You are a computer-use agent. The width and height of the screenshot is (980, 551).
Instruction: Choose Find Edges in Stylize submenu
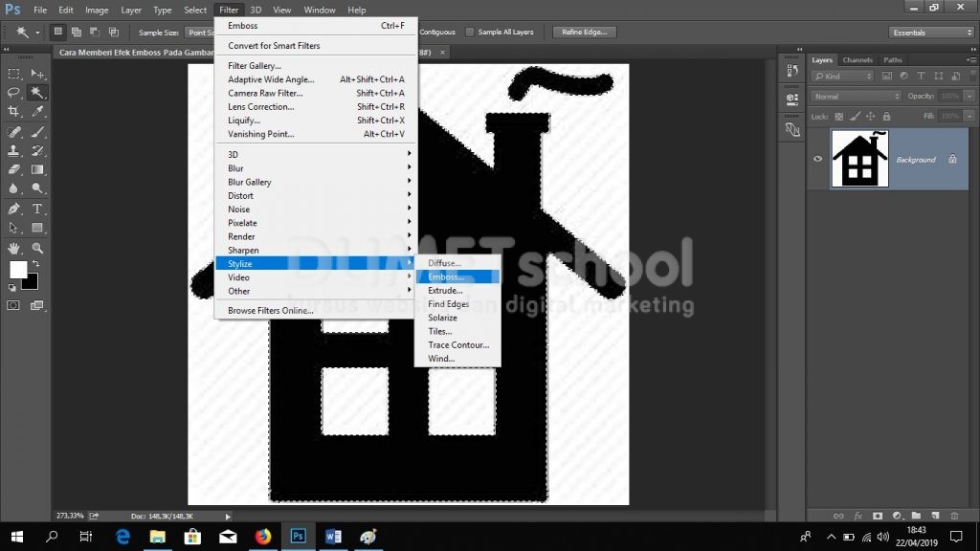tap(457, 304)
